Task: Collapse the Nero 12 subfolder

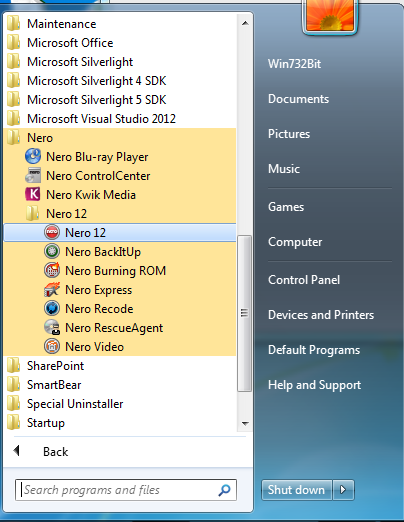Action: tap(120, 214)
